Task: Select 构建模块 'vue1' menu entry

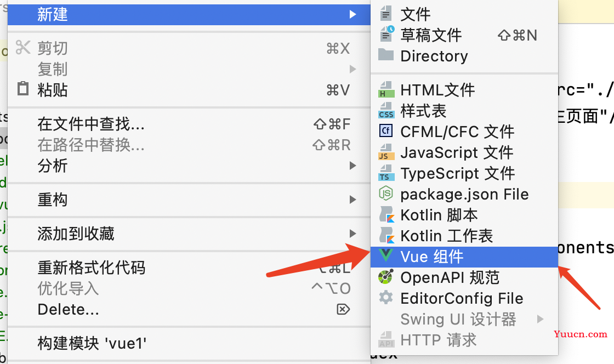Action: (x=189, y=343)
